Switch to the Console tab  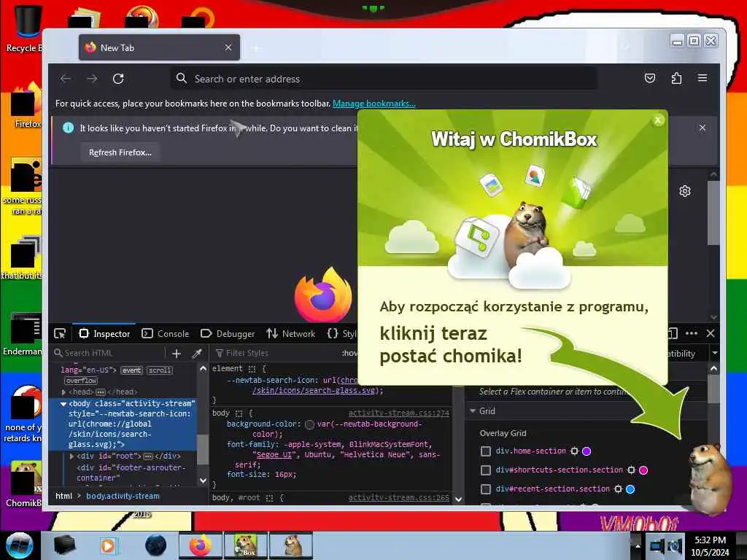(x=166, y=334)
